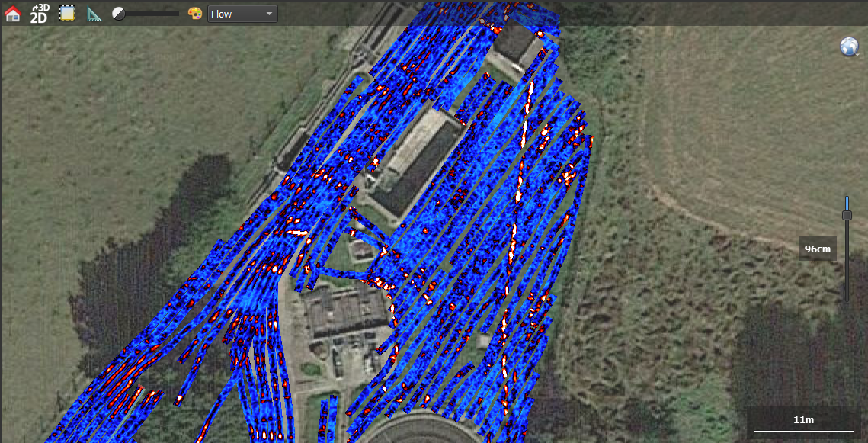Open the Flow color scheme dropdown
This screenshot has height=443, width=868.
click(242, 14)
